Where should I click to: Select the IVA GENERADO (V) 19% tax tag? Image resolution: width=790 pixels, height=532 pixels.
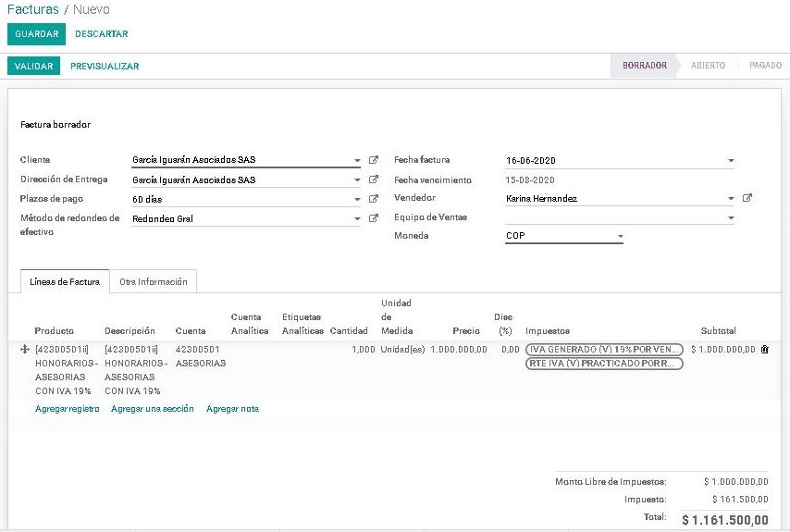(x=604, y=349)
